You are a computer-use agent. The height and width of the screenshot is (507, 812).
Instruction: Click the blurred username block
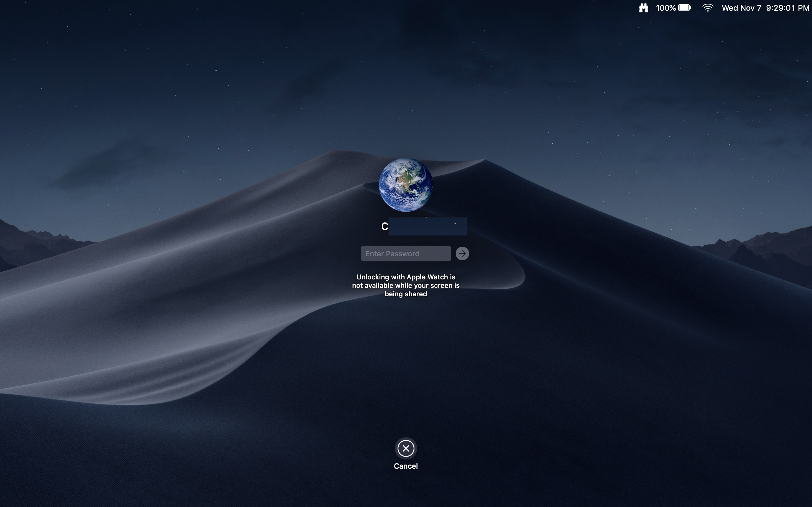tap(427, 227)
